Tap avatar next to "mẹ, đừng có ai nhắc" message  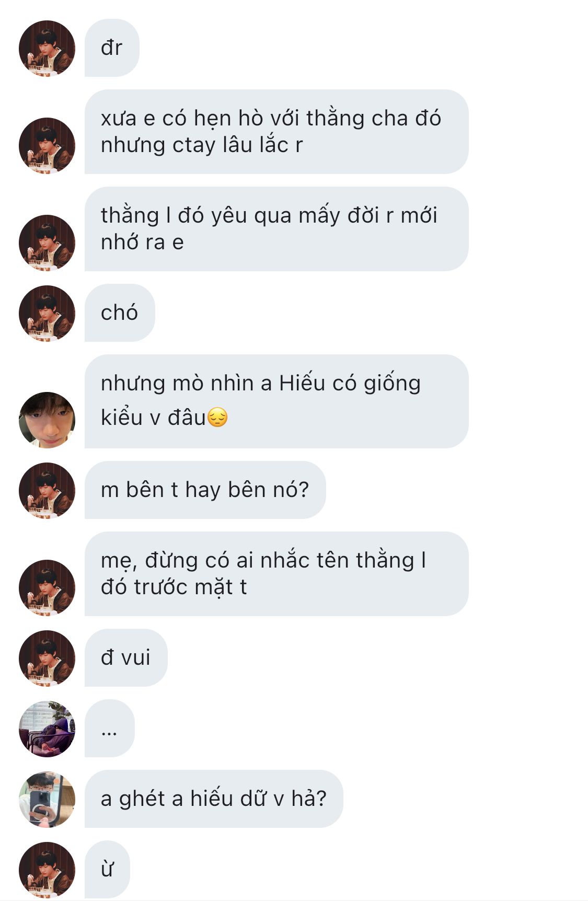click(47, 588)
